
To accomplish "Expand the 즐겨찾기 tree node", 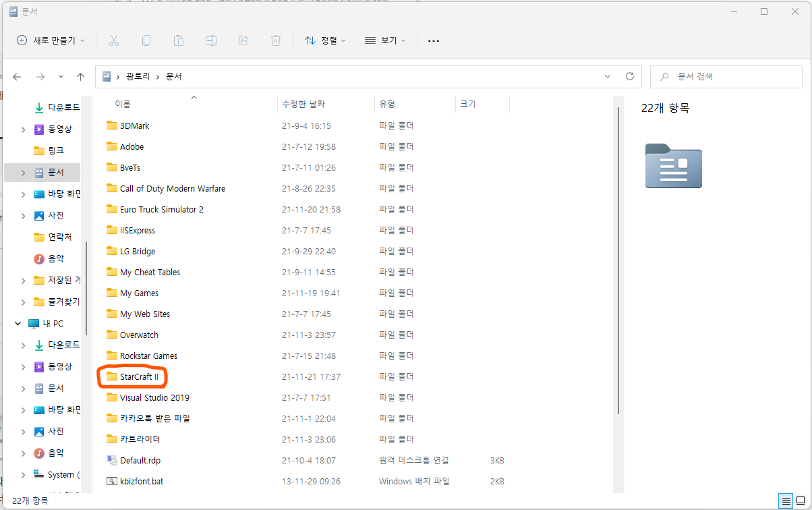I will tap(24, 302).
